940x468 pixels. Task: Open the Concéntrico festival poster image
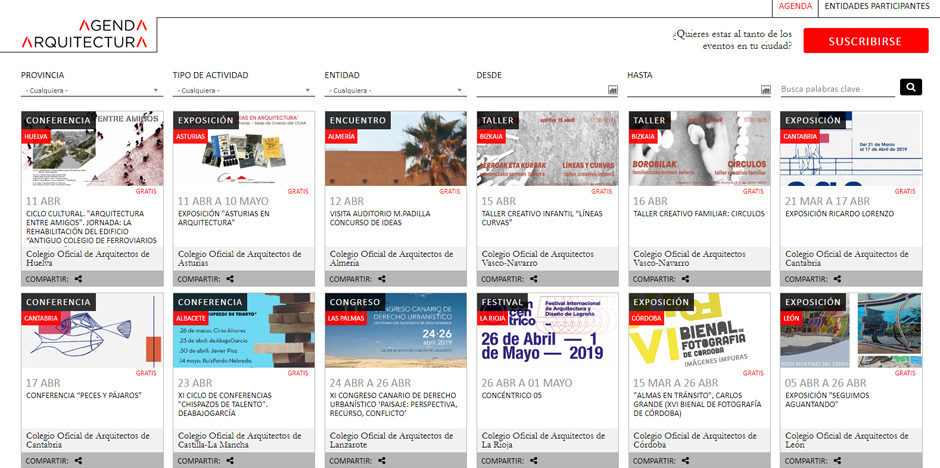coord(547,331)
